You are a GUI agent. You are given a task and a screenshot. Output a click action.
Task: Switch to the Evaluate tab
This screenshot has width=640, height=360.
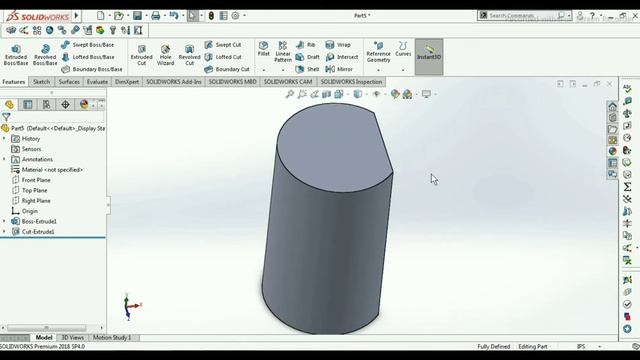coord(97,82)
